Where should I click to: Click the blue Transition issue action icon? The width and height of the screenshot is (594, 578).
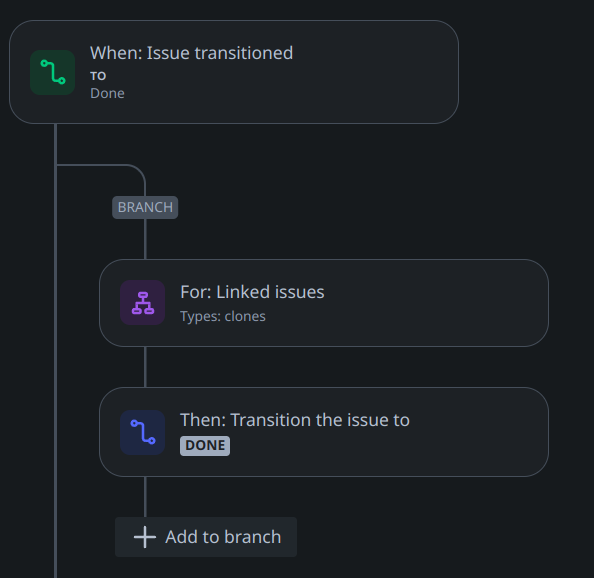pos(142,432)
